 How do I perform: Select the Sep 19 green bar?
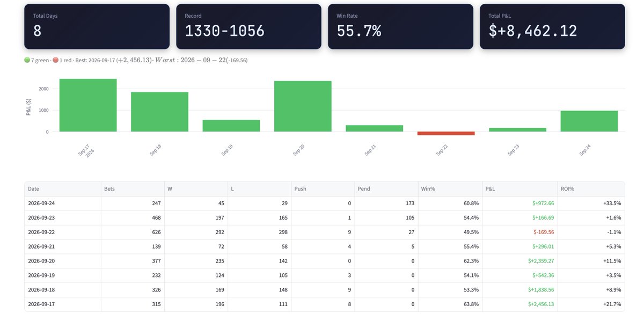click(231, 126)
